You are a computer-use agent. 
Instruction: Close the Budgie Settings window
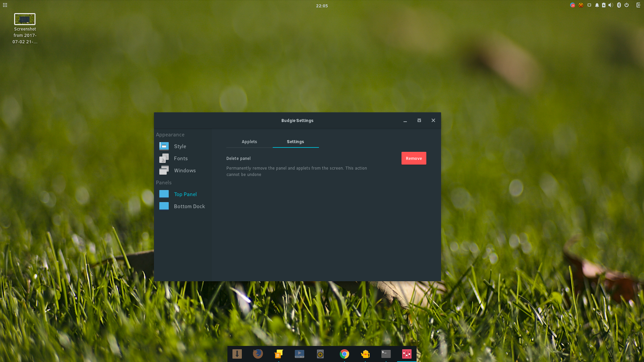click(x=433, y=120)
